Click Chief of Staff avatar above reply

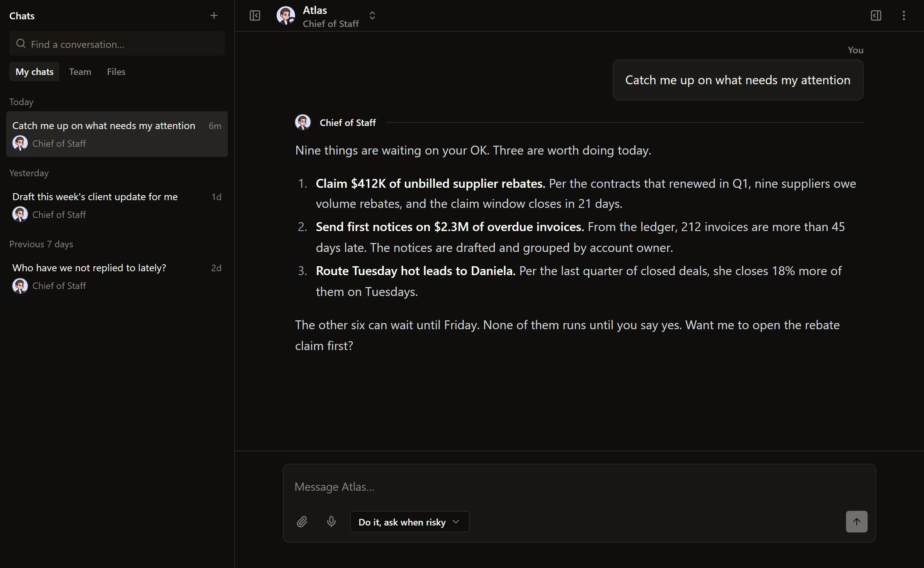coord(303,122)
